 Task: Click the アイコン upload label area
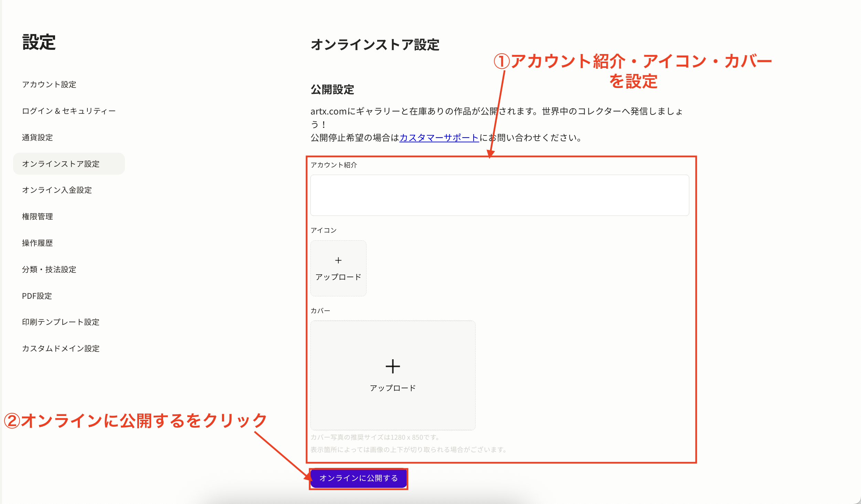tap(323, 230)
